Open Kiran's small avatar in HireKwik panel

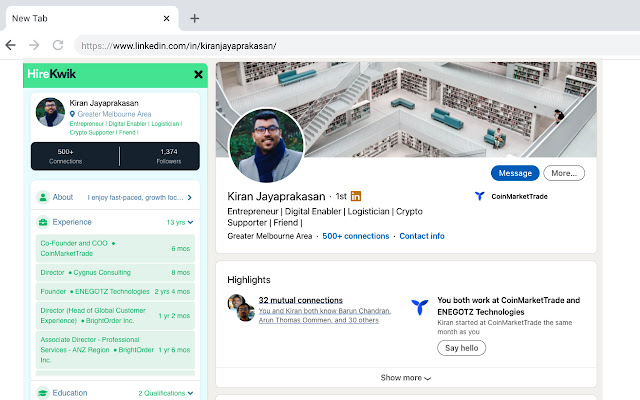[50, 112]
